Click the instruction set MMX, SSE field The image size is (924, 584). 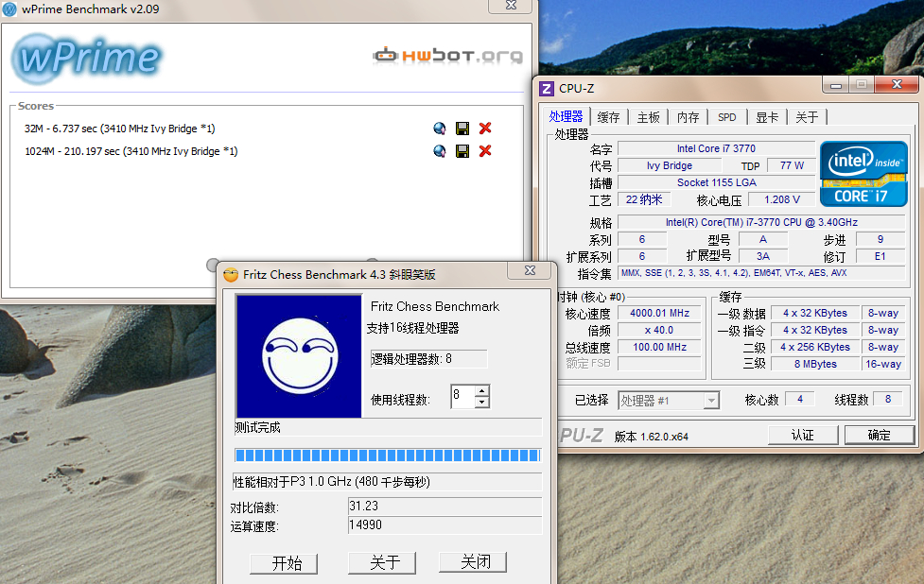click(761, 273)
